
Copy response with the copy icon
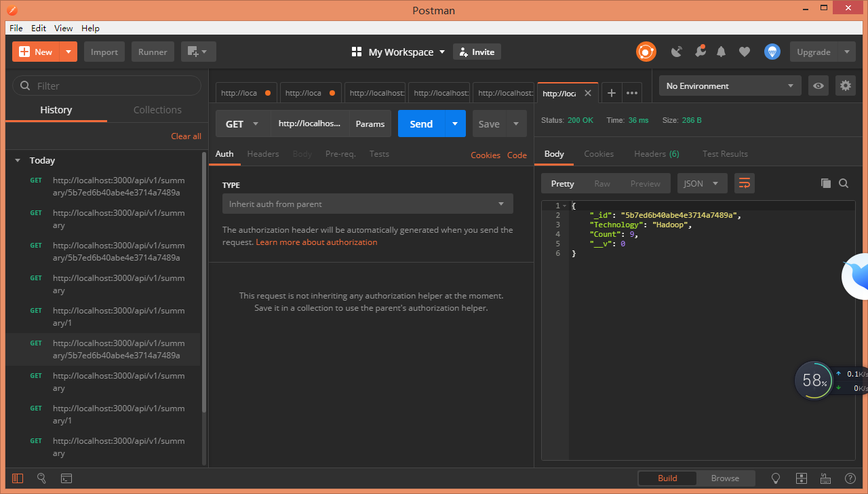click(x=825, y=183)
